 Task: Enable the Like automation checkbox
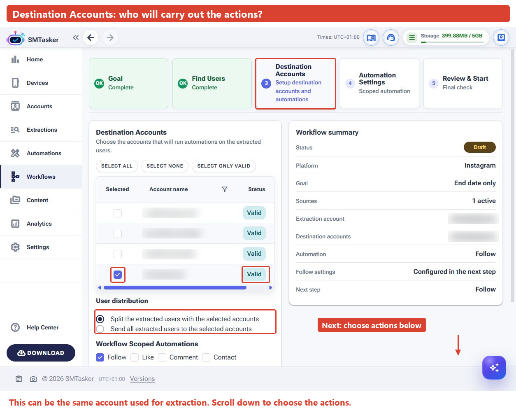(135, 357)
